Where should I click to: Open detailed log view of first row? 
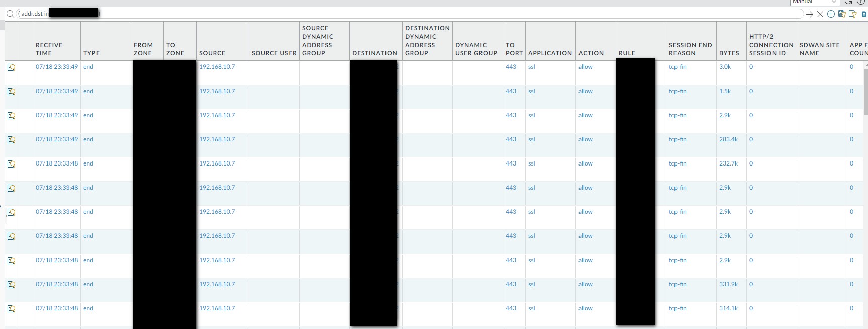coord(11,67)
